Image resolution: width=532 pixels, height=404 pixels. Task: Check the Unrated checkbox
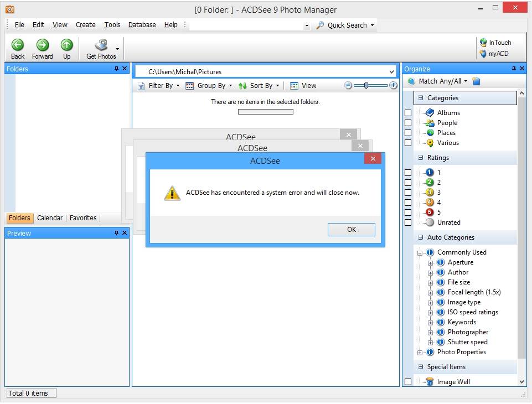point(408,222)
